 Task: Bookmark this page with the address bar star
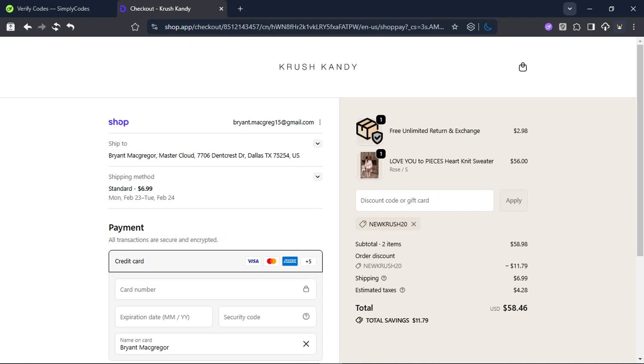(455, 27)
